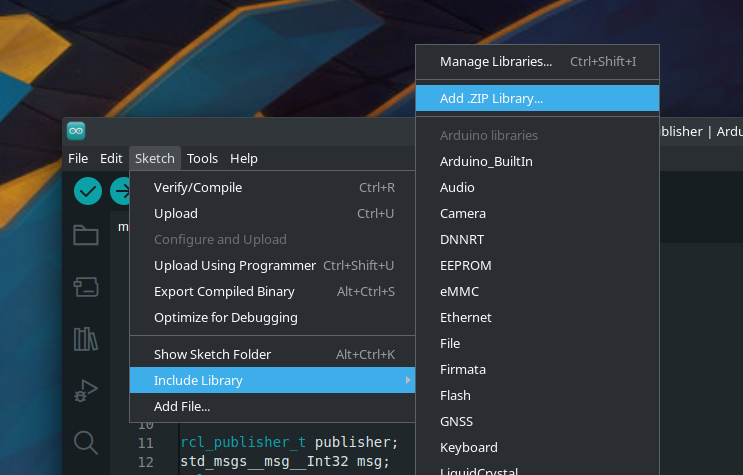Click code line 'std_msgs__msg__Int32 msg;'
Image resolution: width=743 pixels, height=475 pixels.
tap(285, 461)
